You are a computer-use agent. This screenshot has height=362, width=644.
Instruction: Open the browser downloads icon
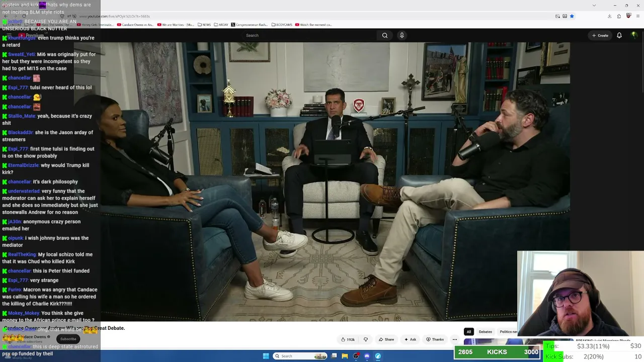click(x=609, y=16)
